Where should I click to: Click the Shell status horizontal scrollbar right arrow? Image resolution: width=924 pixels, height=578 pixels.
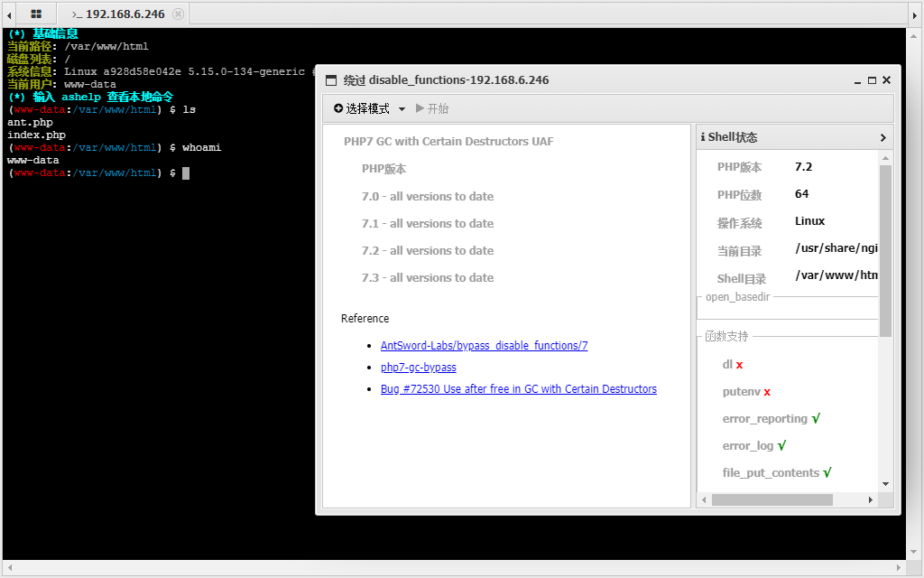tap(871, 499)
